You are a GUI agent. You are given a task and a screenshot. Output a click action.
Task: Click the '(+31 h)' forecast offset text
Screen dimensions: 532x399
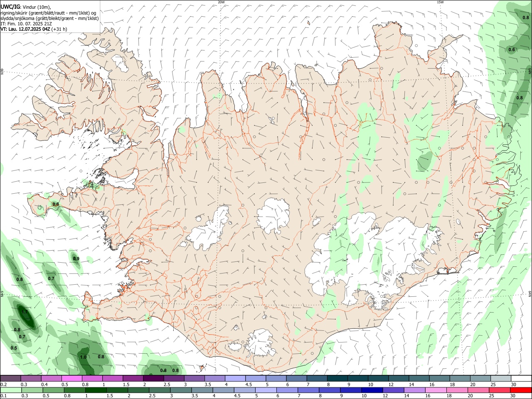point(59,29)
